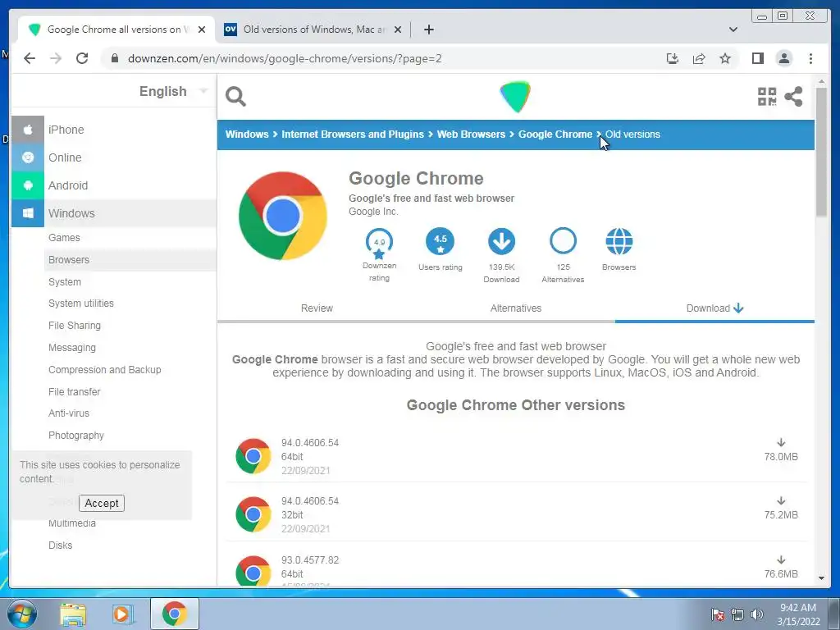Click the Google Chrome breadcrumb
The width and height of the screenshot is (840, 630).
(555, 135)
